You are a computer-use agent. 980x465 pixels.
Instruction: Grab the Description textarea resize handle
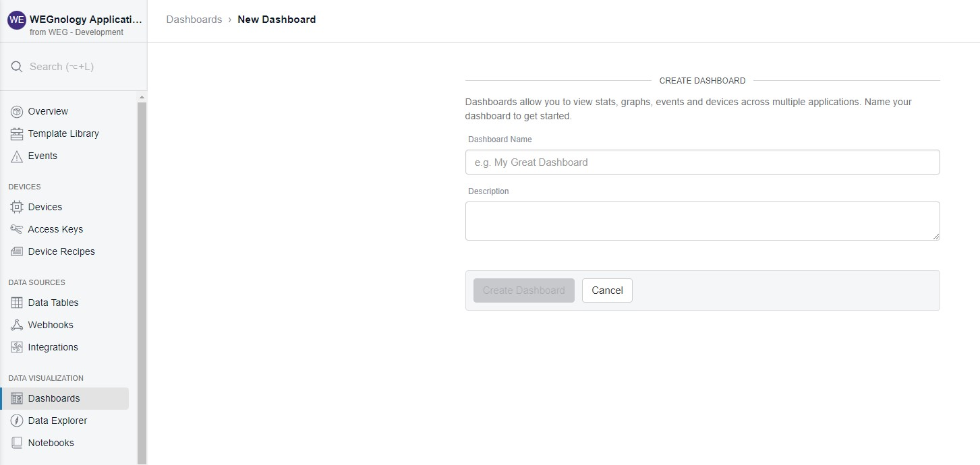click(935, 236)
